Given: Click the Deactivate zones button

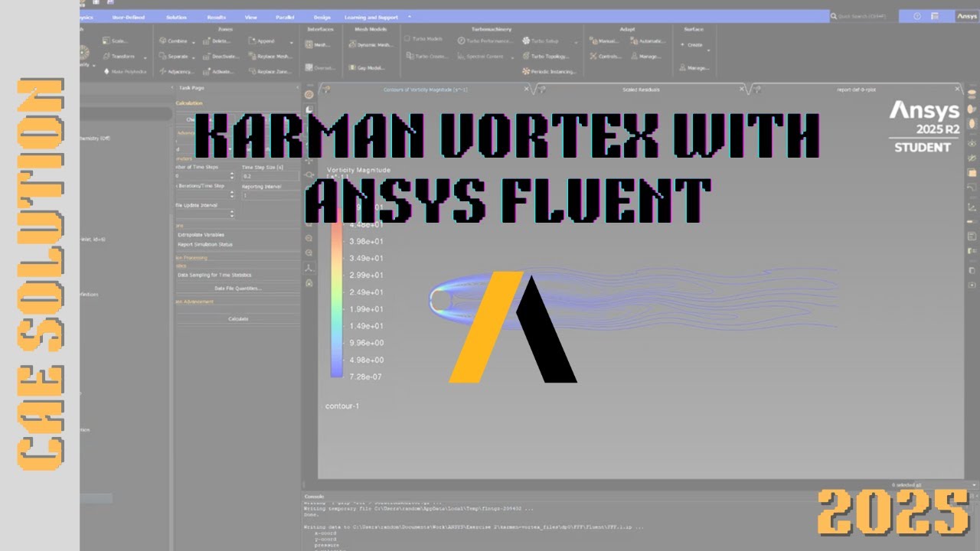Looking at the screenshot, I should (221, 57).
